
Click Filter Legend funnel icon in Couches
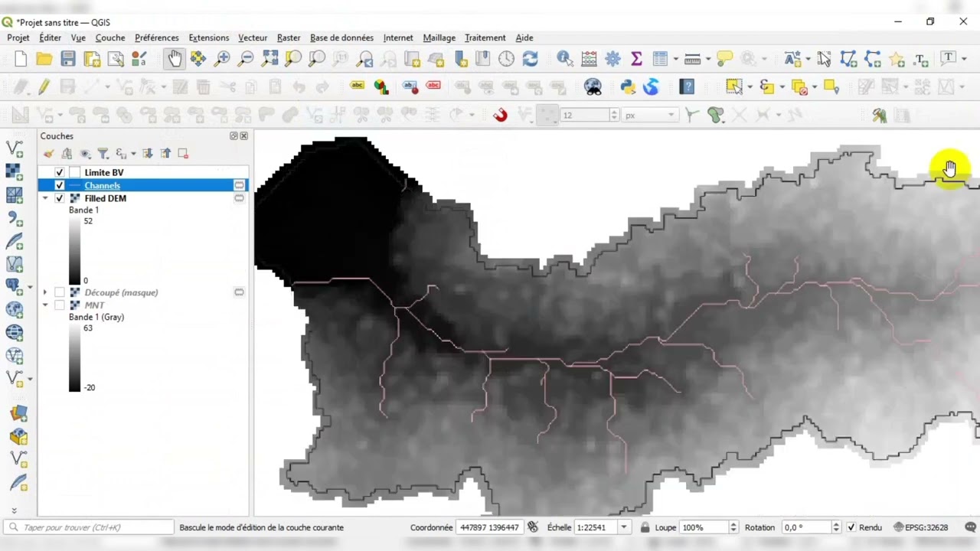pyautogui.click(x=103, y=154)
